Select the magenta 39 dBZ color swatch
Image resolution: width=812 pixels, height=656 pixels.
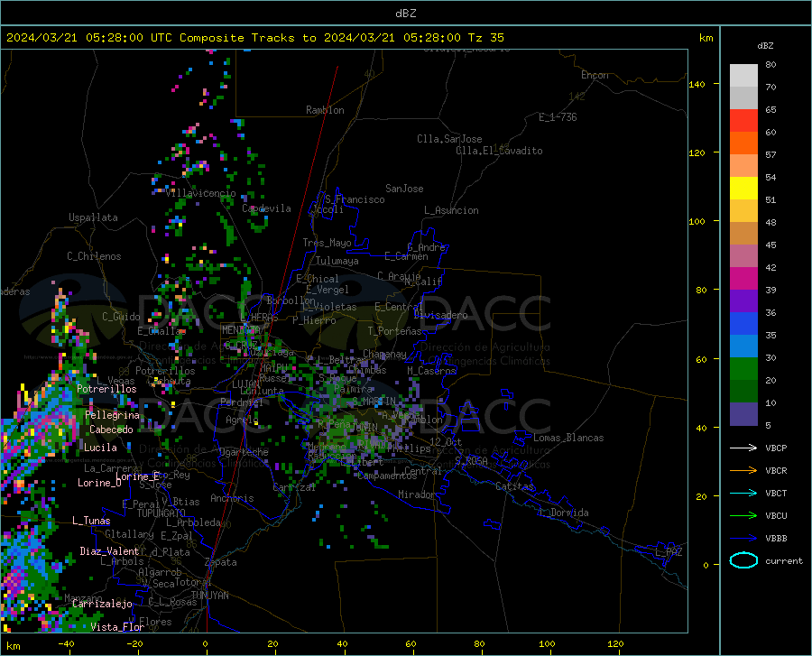743,279
